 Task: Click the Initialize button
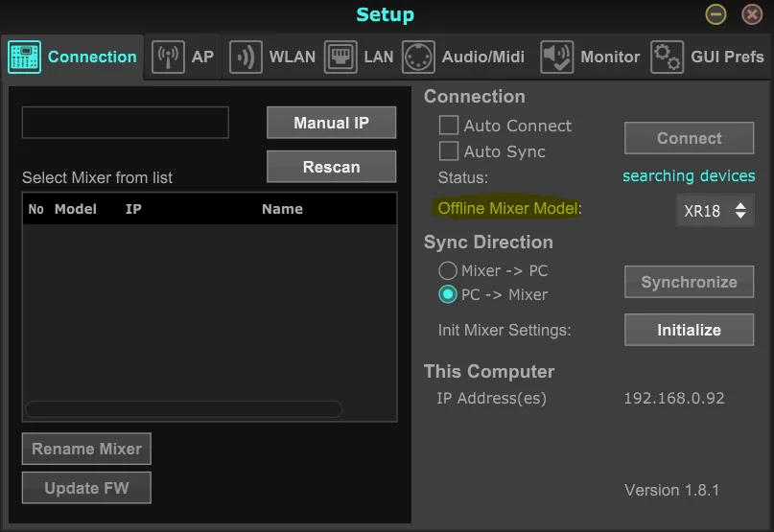click(689, 330)
